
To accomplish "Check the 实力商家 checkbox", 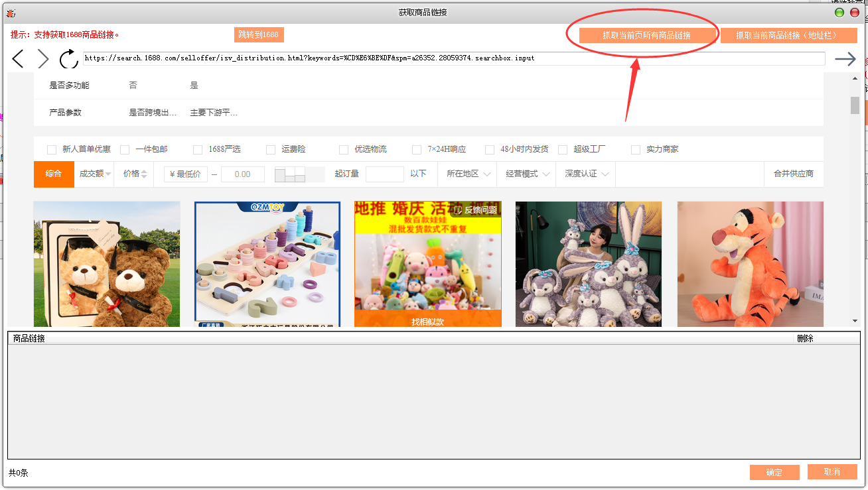I will 636,150.
